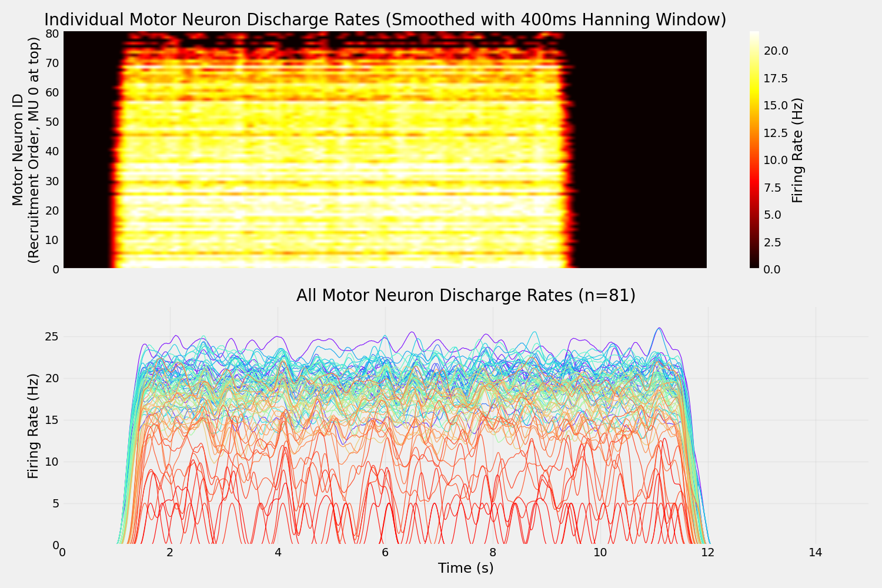Click colorbar tick label '15.0'
The height and width of the screenshot is (588, 882).
click(x=776, y=105)
